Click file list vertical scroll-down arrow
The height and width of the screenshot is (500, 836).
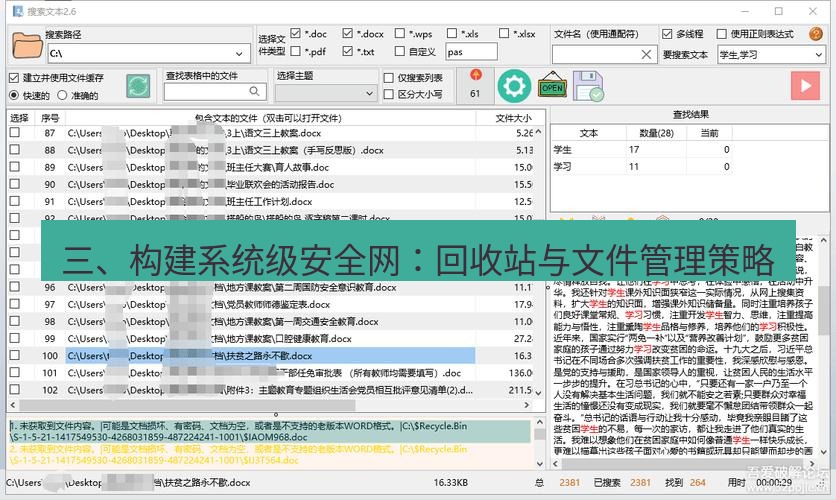coord(538,393)
